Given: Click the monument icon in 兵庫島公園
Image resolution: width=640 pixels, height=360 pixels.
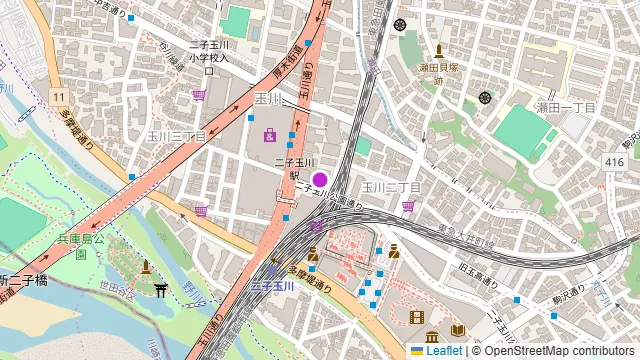Looking at the screenshot, I should click(146, 267).
